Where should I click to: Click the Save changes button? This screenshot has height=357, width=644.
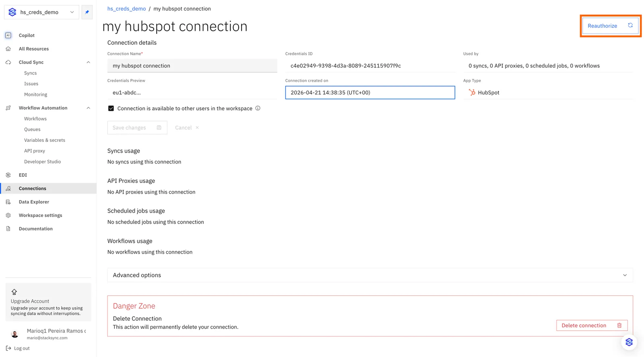coord(137,128)
